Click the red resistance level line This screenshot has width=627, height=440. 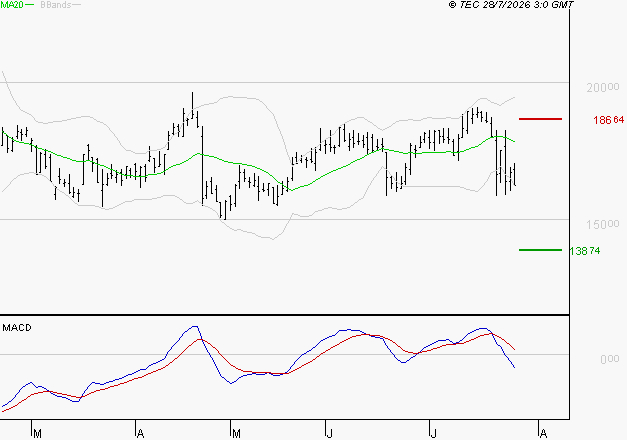click(x=540, y=119)
